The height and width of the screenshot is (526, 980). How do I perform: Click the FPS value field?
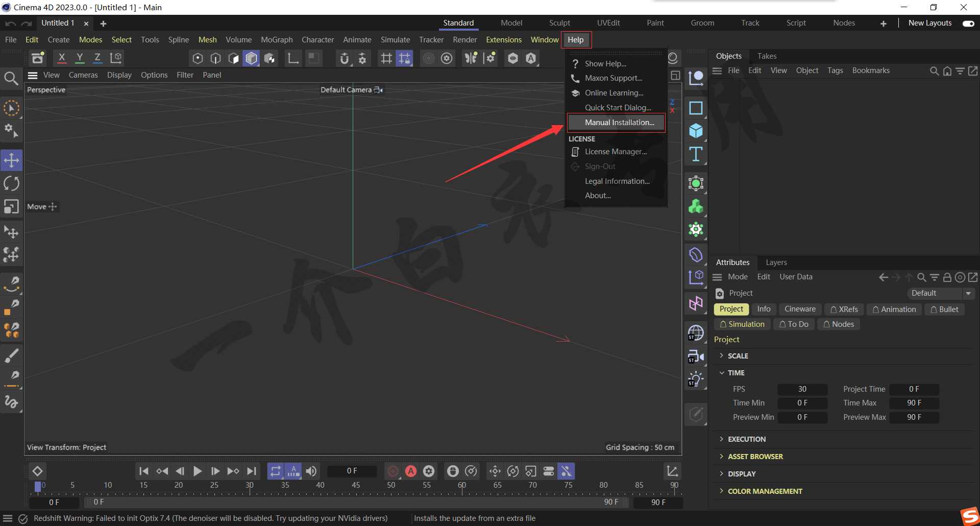[x=802, y=389]
